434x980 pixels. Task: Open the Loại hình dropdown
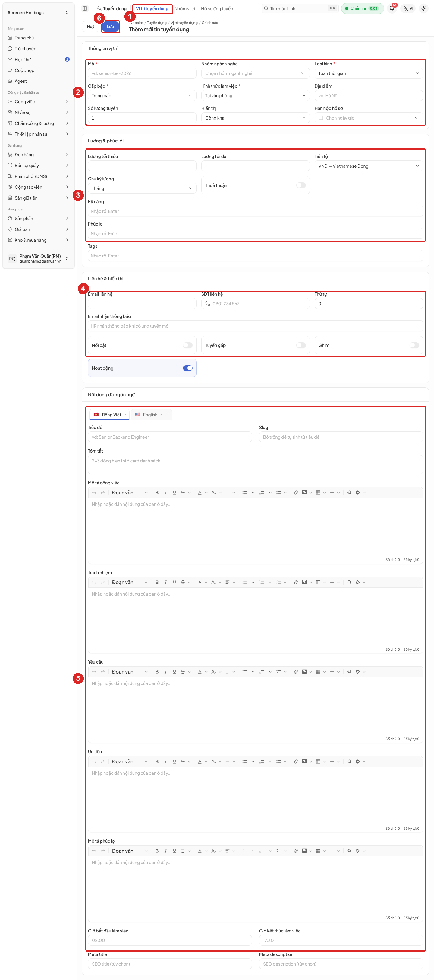point(369,73)
